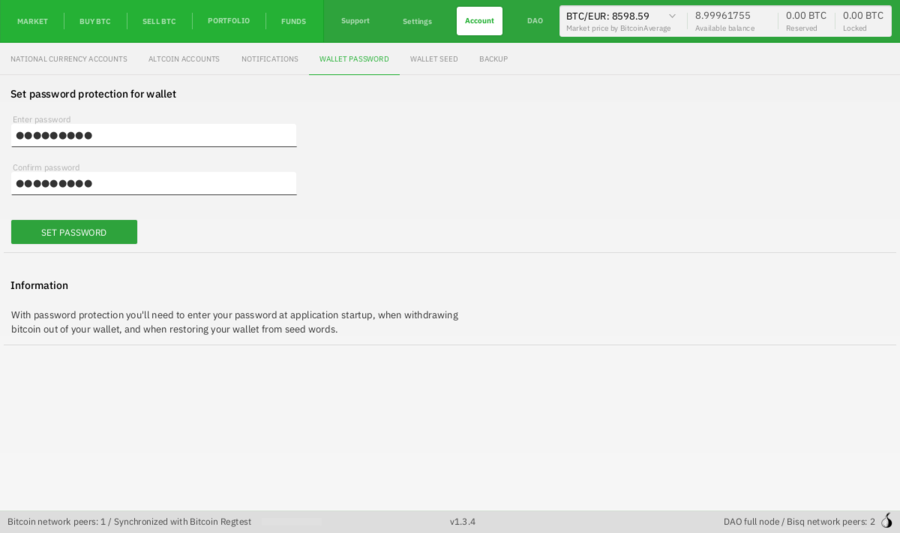Open the Notifications tab
Viewport: 900px width, 533px height.
pyautogui.click(x=270, y=59)
